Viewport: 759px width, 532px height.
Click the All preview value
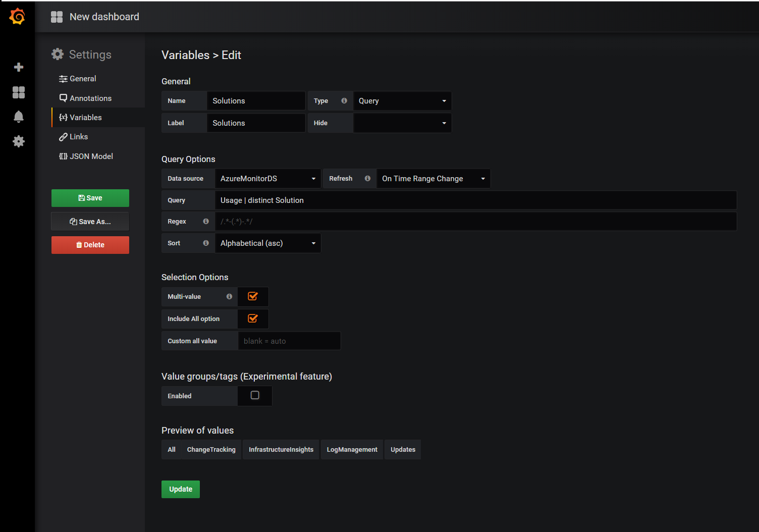coord(172,450)
